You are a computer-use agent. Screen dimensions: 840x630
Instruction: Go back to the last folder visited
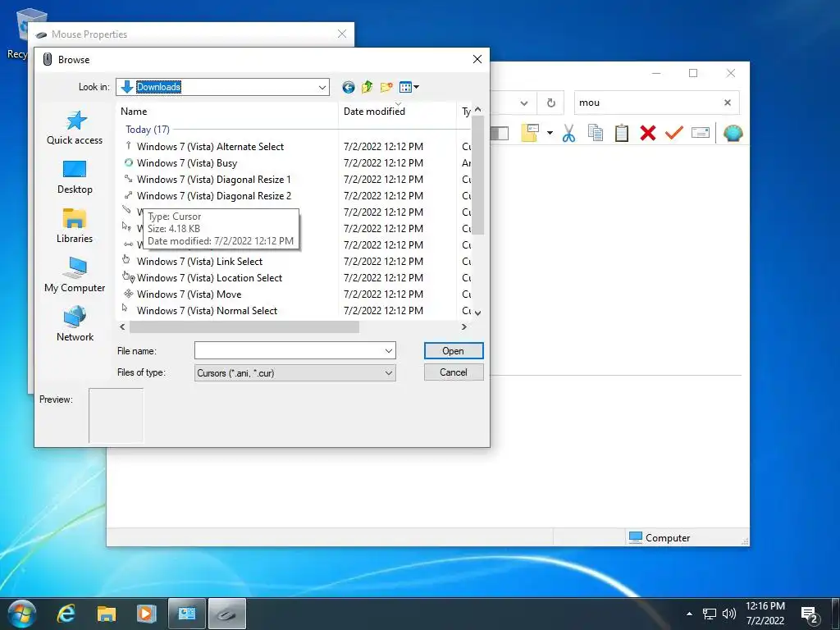348,87
